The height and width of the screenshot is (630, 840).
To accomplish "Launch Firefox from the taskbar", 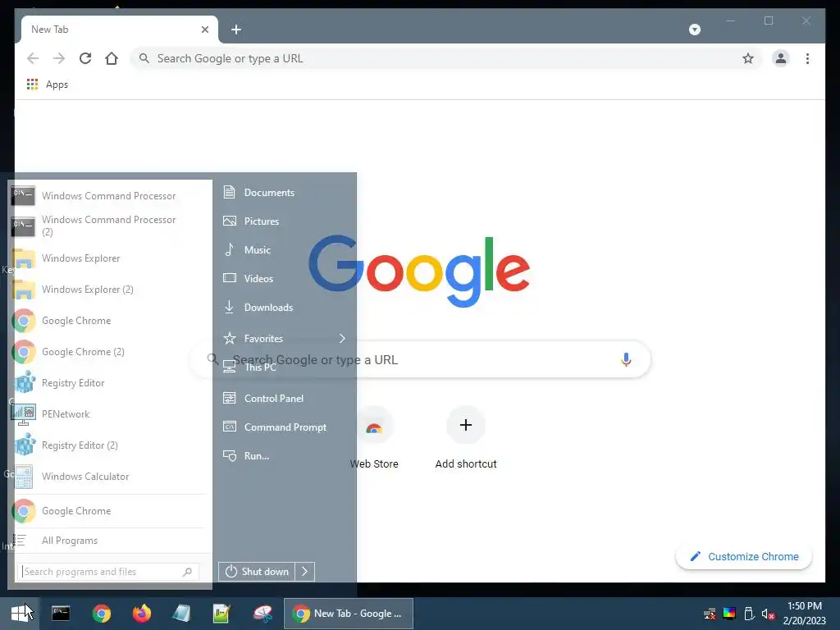I will pyautogui.click(x=141, y=614).
